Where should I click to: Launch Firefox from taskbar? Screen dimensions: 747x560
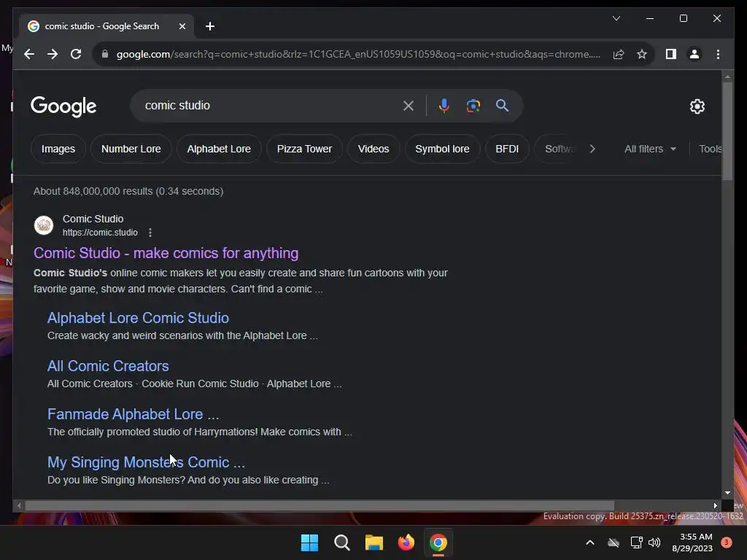tap(406, 542)
